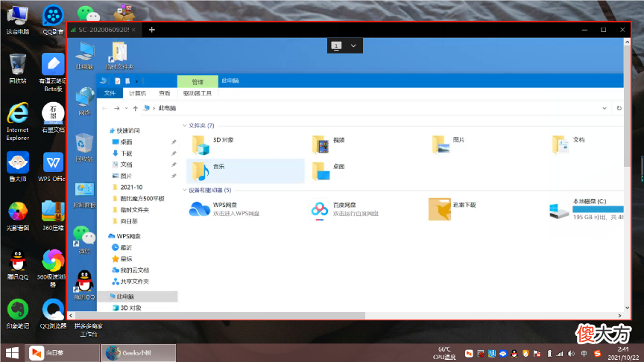Viewport: 644px width, 362px height.
Task: Select the 音乐 folder
Action: (246, 171)
